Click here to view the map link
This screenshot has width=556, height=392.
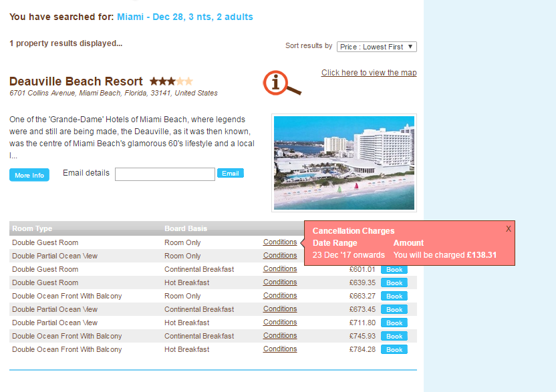click(369, 73)
